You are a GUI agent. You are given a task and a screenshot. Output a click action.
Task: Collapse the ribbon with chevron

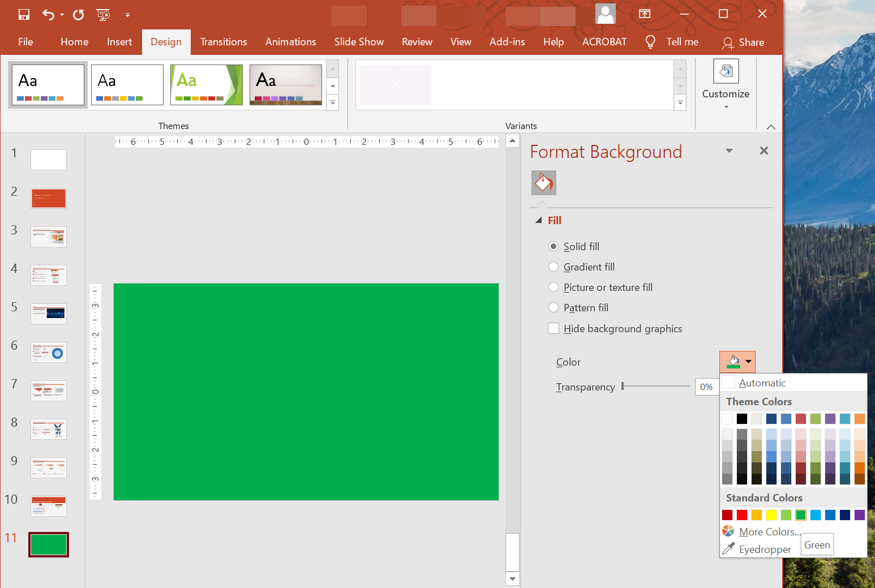coord(771,127)
